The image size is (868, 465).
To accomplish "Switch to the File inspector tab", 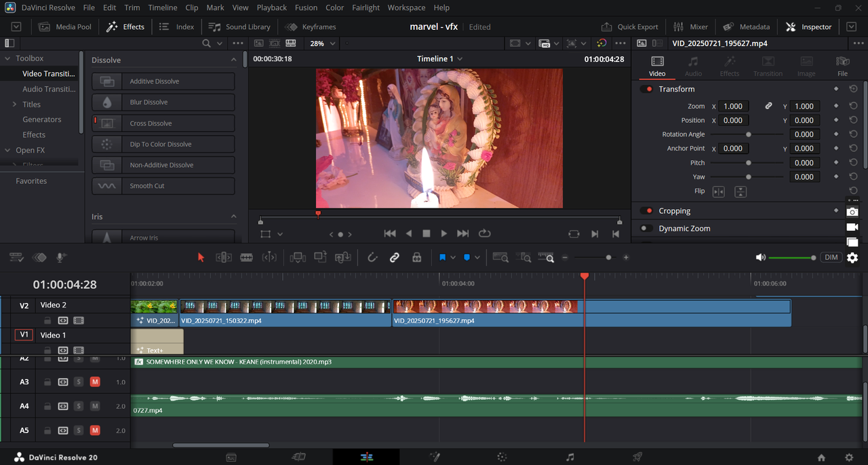I will (842, 66).
